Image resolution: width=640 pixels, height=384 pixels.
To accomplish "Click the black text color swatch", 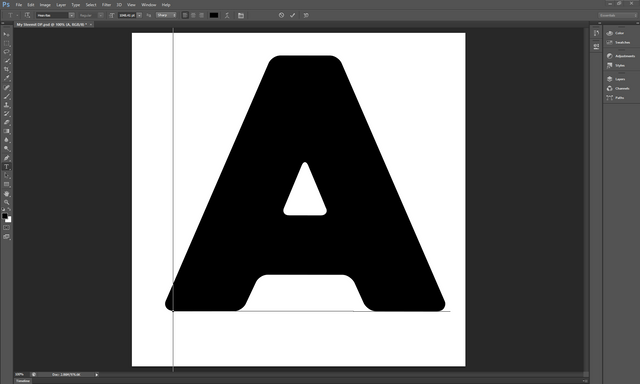I will pyautogui.click(x=214, y=15).
